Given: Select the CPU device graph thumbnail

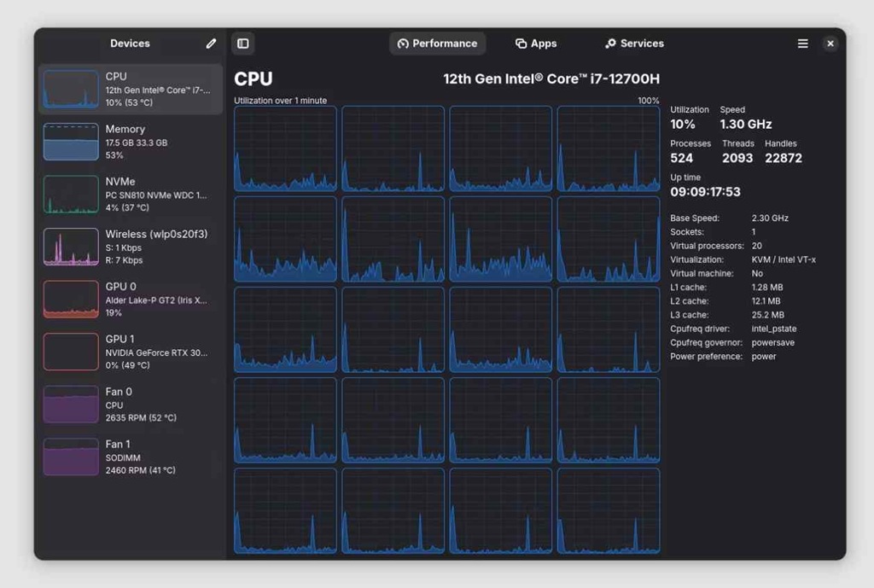Looking at the screenshot, I should tap(71, 89).
